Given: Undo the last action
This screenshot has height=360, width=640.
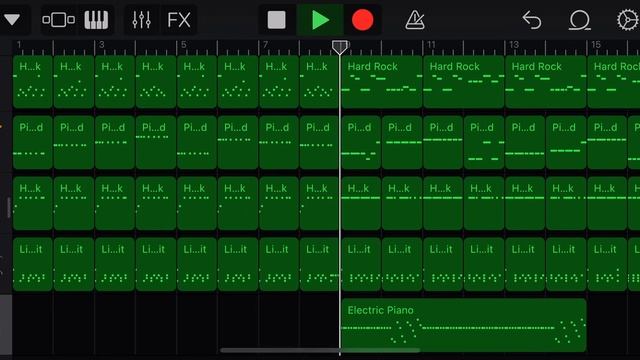Looking at the screenshot, I should click(x=532, y=20).
